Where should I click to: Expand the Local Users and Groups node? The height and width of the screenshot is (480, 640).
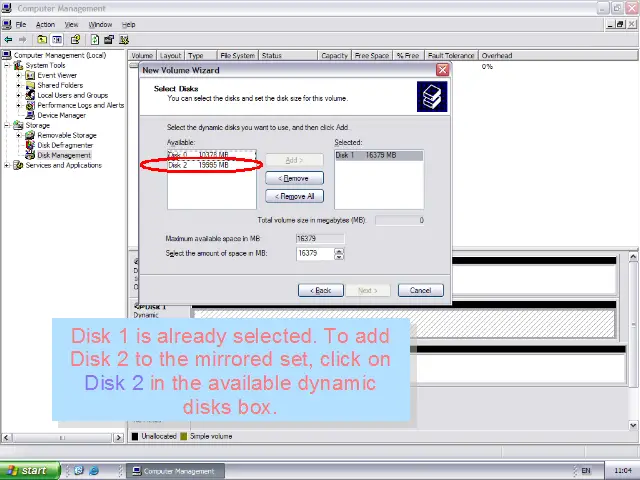(18, 96)
